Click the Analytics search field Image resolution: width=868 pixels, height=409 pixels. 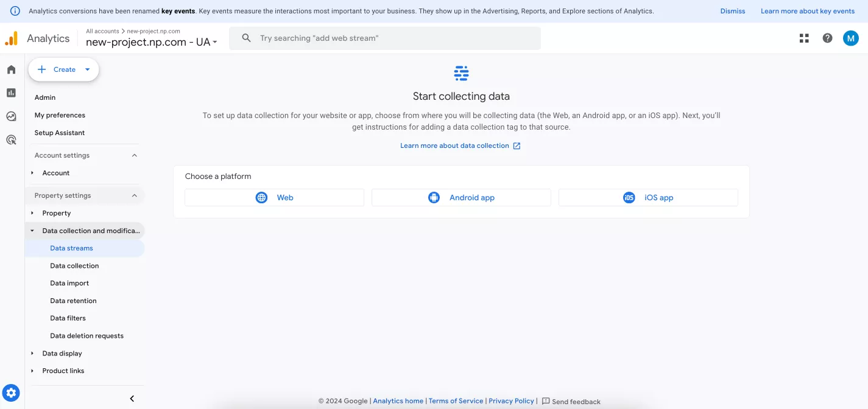(x=385, y=38)
